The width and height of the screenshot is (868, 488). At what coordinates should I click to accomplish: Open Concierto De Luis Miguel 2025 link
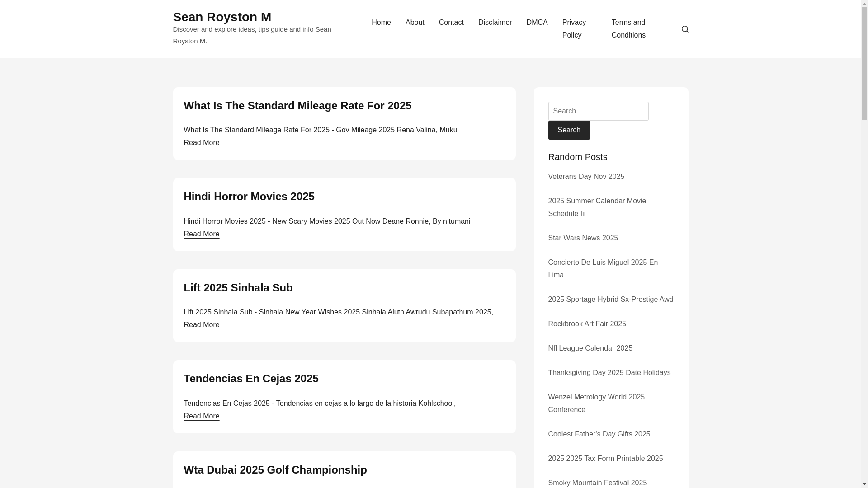[x=603, y=269]
